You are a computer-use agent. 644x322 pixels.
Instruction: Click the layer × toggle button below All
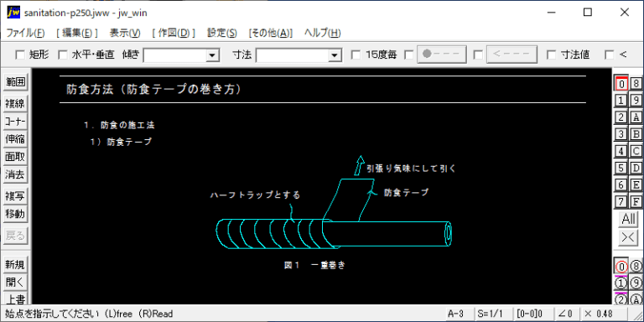click(x=628, y=237)
